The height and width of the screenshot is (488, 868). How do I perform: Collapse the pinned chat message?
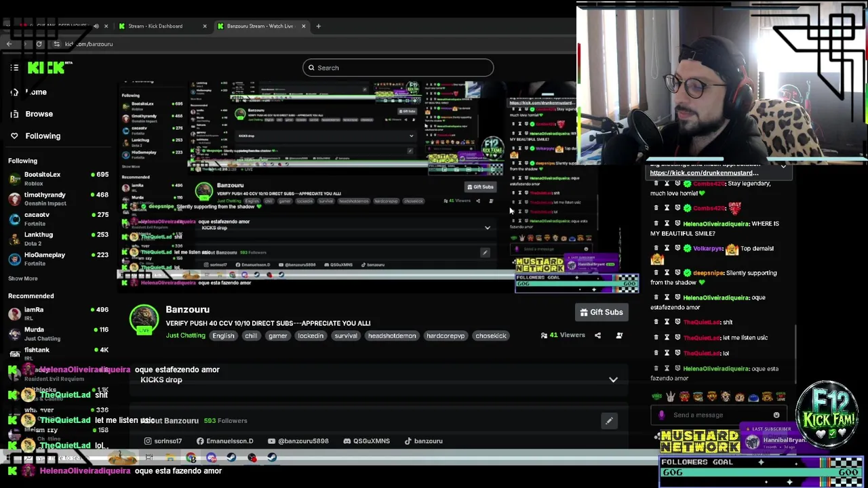pyautogui.click(x=783, y=166)
